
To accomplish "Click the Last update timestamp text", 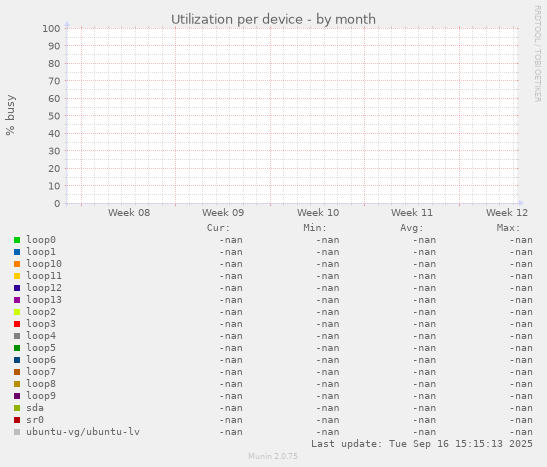I will pyautogui.click(x=422, y=444).
